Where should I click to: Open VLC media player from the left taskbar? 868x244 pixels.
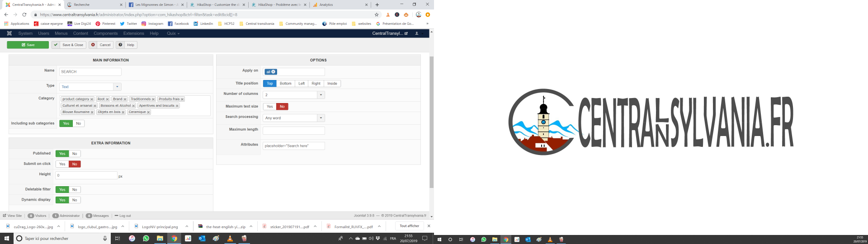[x=230, y=238]
